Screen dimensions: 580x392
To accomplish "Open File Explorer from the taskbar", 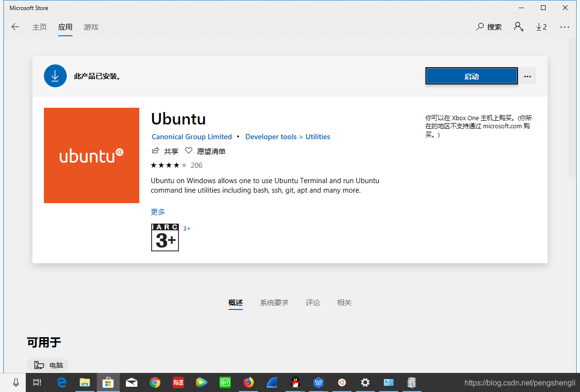I will 85,382.
